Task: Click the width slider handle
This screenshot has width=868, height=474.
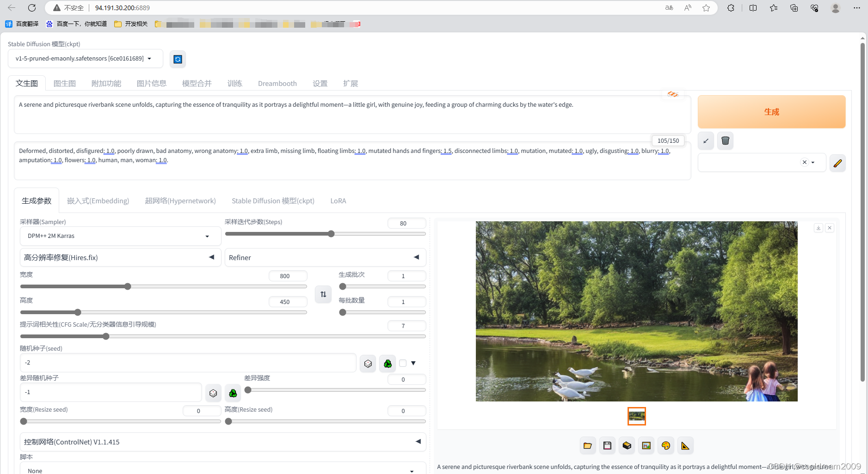Action: 128,286
